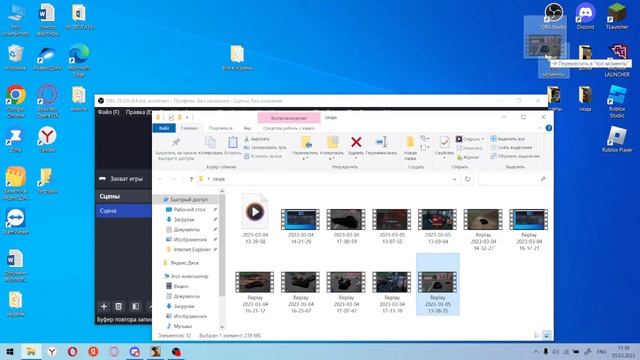Click the Properties checkmark icon
640x360 pixels.
(444, 142)
